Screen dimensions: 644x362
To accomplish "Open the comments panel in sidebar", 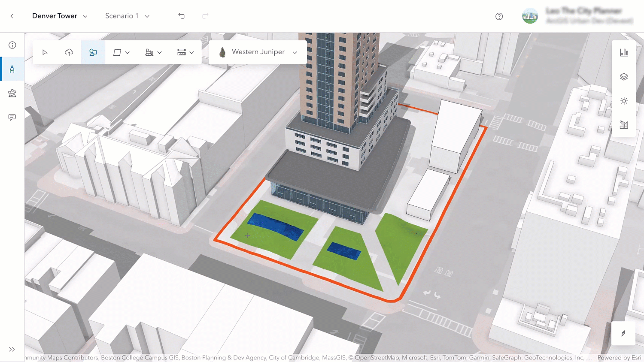I will (x=12, y=117).
